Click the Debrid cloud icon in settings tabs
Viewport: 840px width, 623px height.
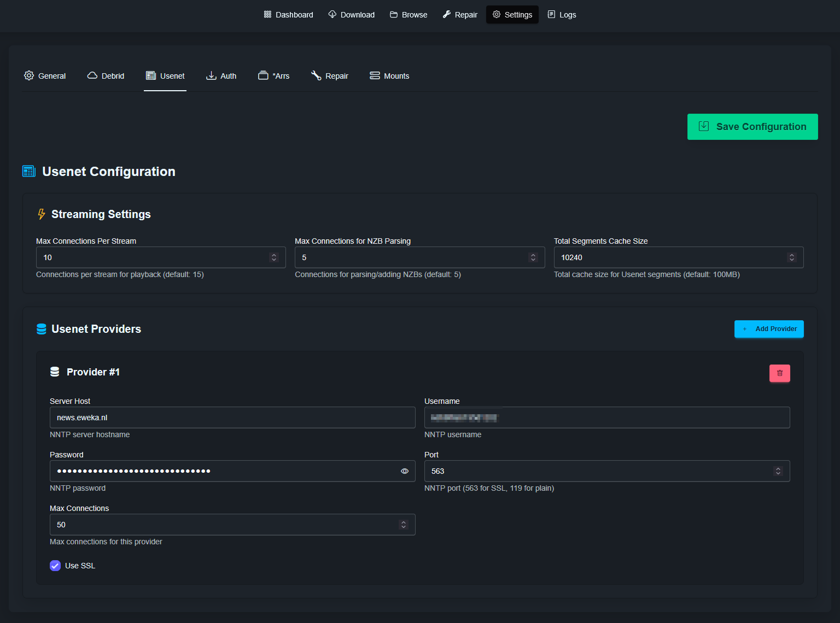[x=92, y=76]
